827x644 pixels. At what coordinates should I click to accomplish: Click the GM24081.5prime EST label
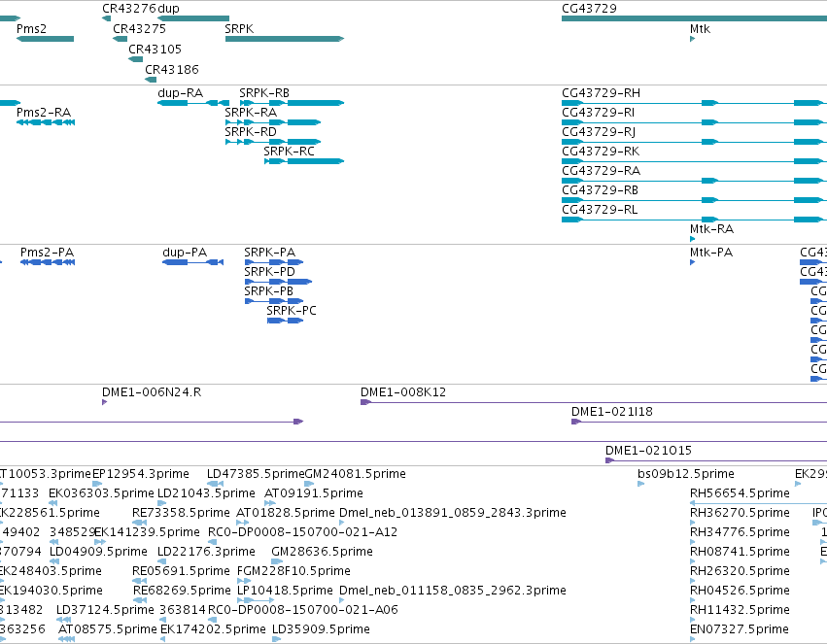click(x=356, y=474)
